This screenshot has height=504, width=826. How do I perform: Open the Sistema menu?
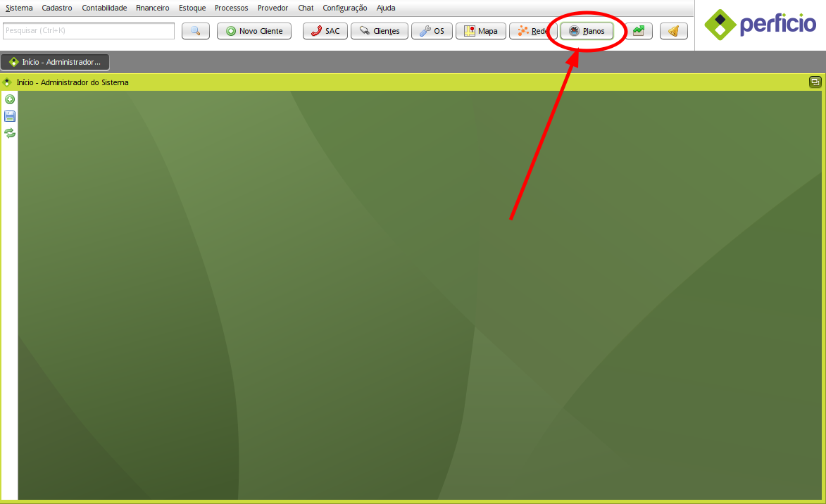point(19,8)
